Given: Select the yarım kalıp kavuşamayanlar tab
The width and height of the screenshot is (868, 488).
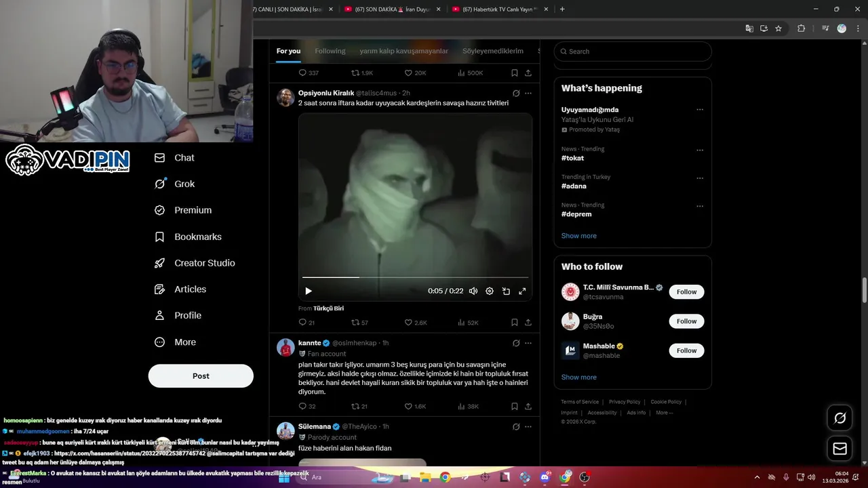Looking at the screenshot, I should pyautogui.click(x=403, y=51).
